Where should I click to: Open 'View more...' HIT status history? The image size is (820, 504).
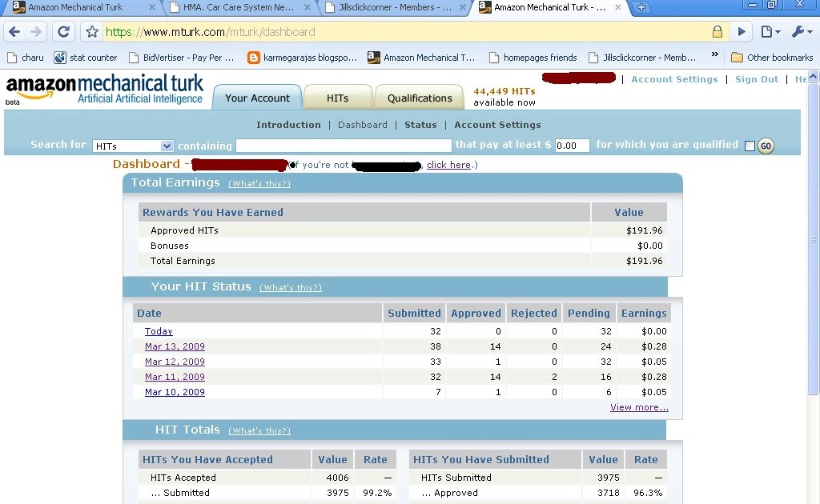[639, 407]
